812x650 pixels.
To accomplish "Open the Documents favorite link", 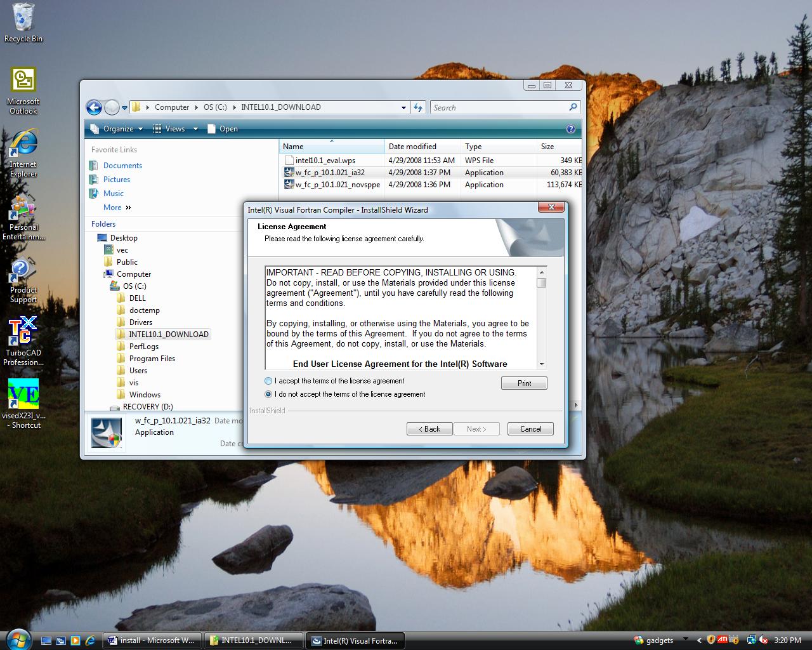I will pos(122,166).
